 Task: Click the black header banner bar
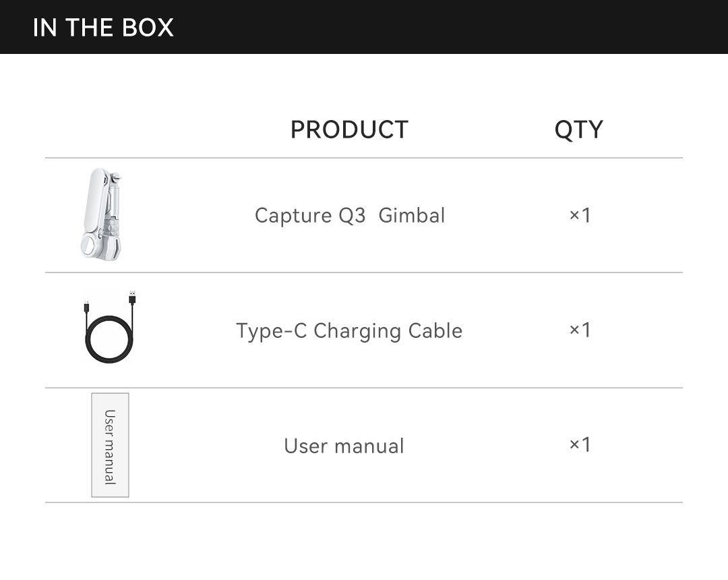(364, 27)
